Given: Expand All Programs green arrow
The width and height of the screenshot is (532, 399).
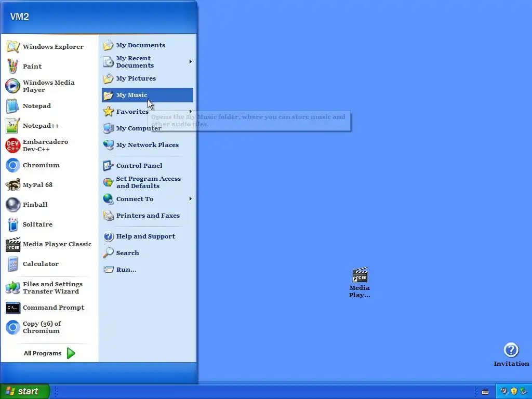Looking at the screenshot, I should click(71, 353).
